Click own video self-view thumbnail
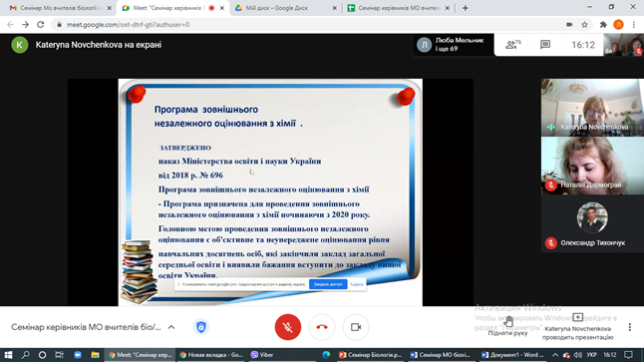 click(x=623, y=44)
